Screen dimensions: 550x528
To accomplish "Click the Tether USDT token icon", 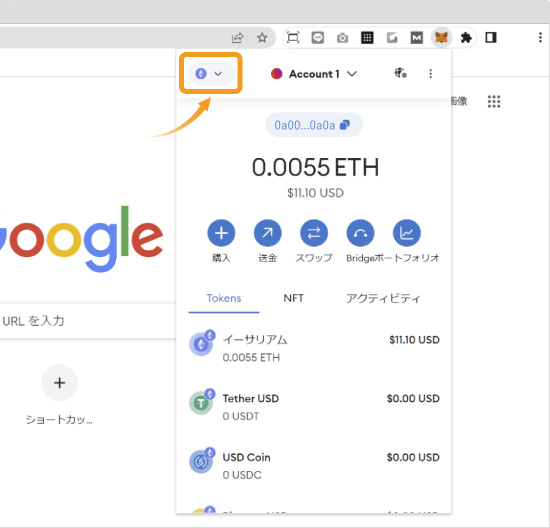I will [x=202, y=402].
